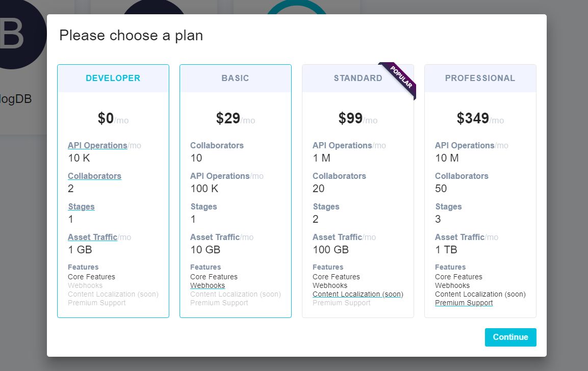Click Asset Traffic link in Developer plan
588x371 pixels.
(92, 237)
